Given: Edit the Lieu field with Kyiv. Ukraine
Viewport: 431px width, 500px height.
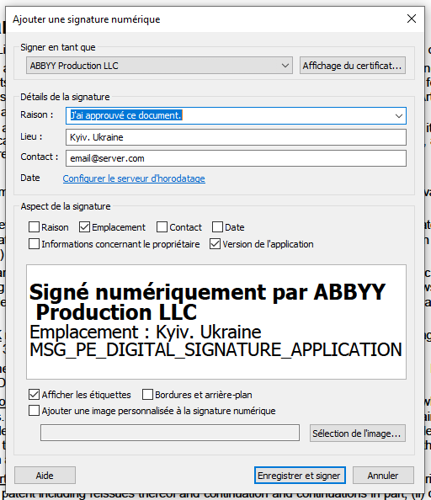Looking at the screenshot, I should coord(236,137).
